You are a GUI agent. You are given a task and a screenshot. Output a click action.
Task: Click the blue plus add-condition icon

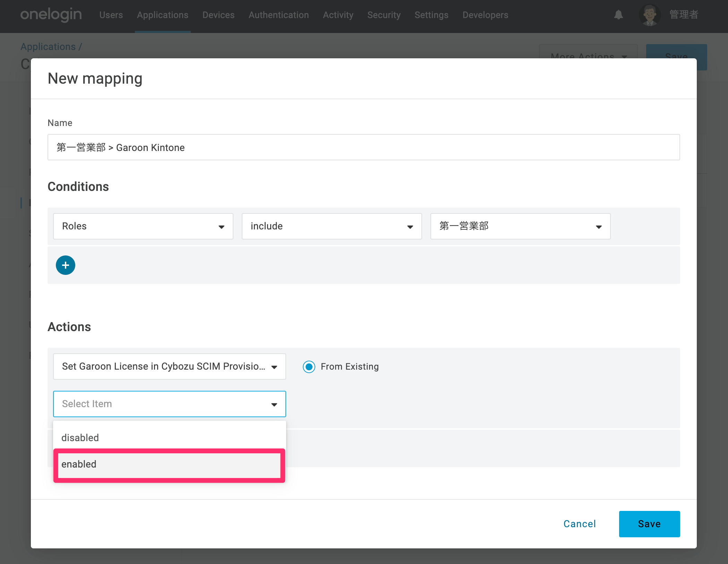(66, 265)
